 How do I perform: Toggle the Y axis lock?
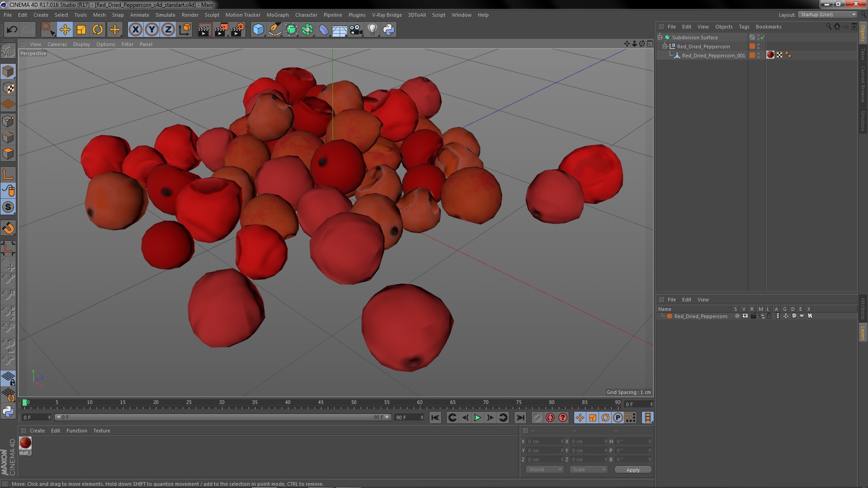coord(152,30)
